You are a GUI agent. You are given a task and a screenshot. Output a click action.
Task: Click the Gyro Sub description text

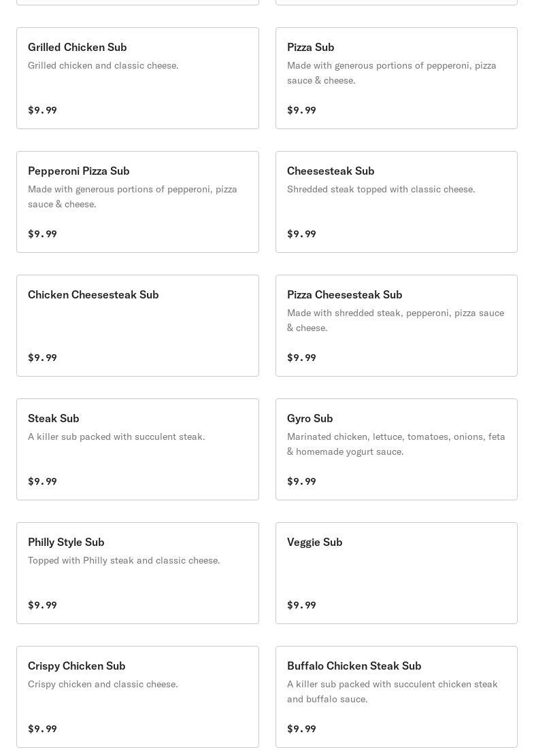tap(396, 444)
